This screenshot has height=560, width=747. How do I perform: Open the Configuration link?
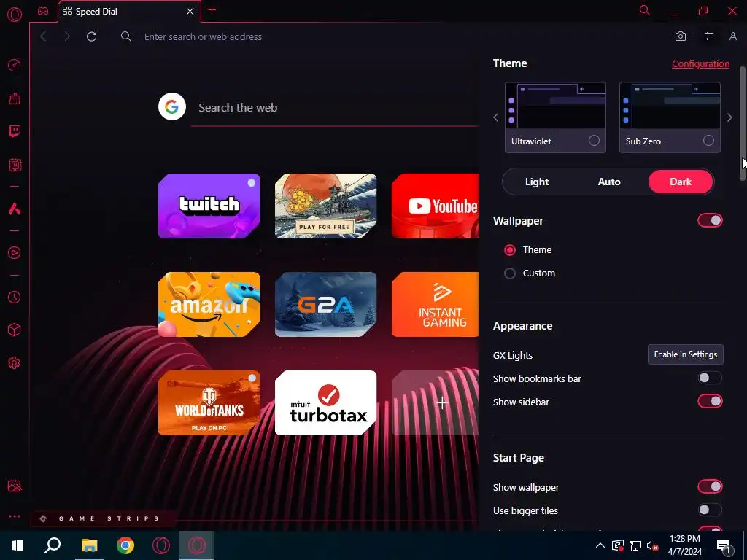point(700,64)
